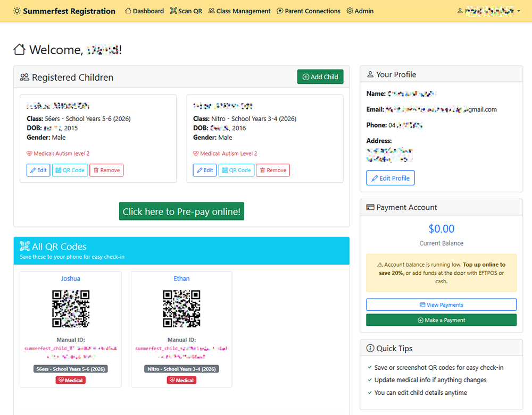Click the plus icon on Make a Payment
532x415 pixels.
(420, 320)
